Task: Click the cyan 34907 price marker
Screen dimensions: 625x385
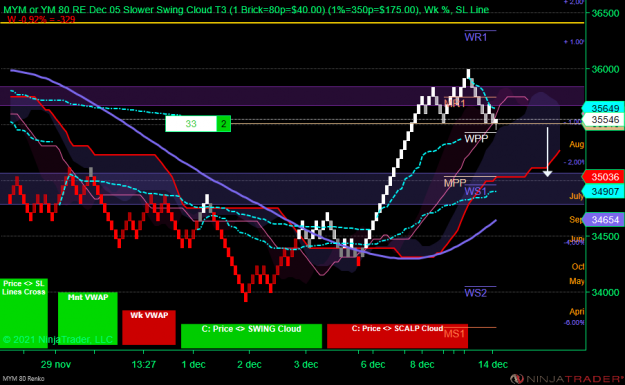Action: [x=603, y=191]
